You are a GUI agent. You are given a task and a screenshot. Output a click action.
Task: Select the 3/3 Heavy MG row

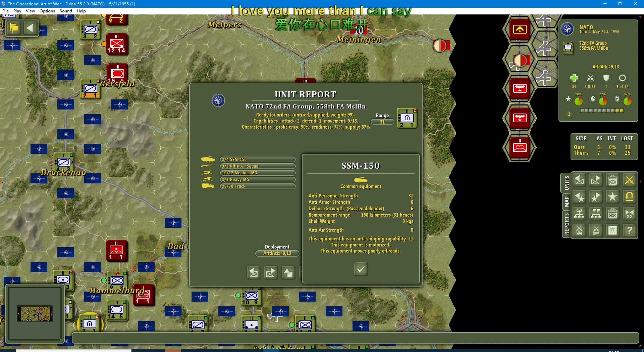click(258, 180)
